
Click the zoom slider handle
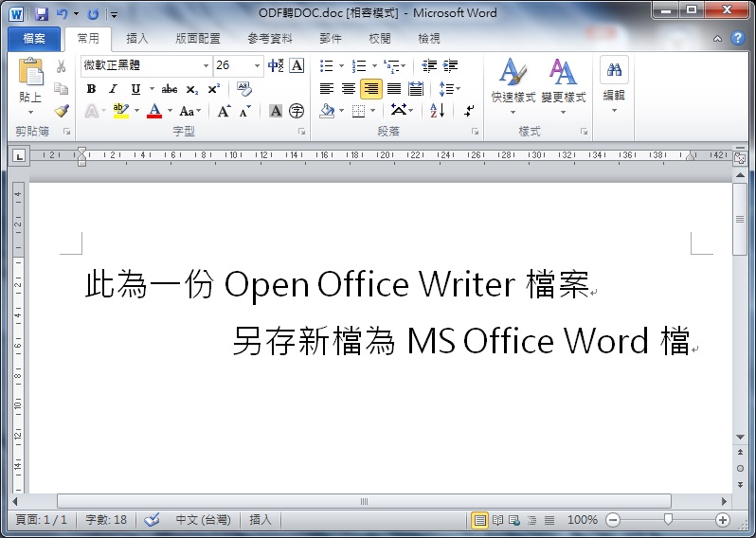[669, 520]
